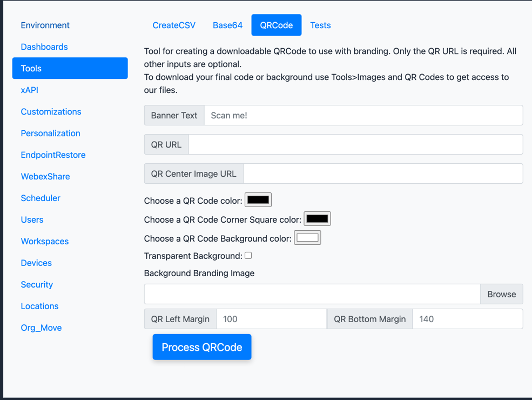
Task: Click Browse to choose branding image
Action: click(x=501, y=294)
